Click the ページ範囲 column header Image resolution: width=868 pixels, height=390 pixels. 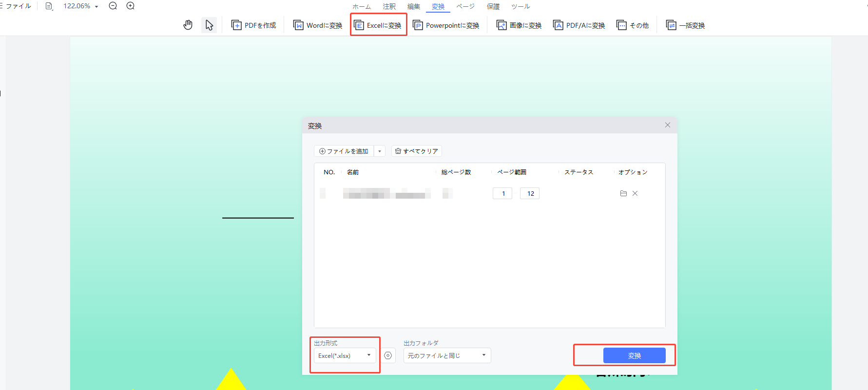(x=512, y=172)
